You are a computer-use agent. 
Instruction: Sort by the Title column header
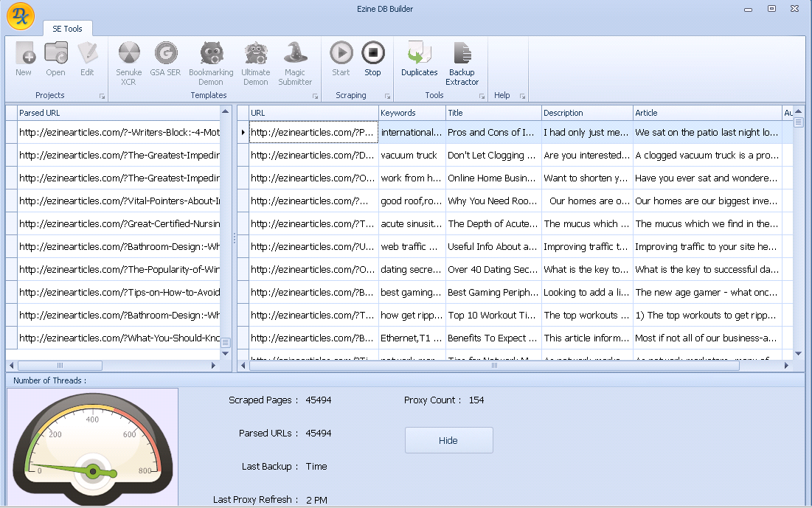point(493,113)
